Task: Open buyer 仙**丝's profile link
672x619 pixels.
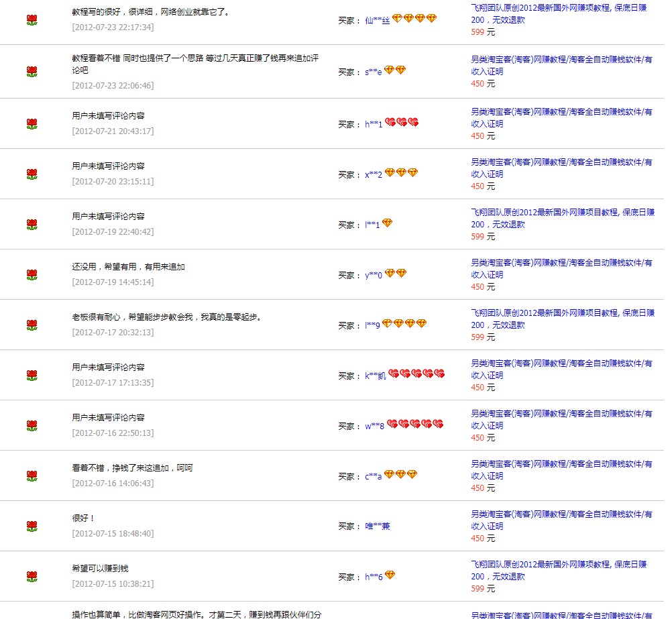Action: tap(377, 21)
